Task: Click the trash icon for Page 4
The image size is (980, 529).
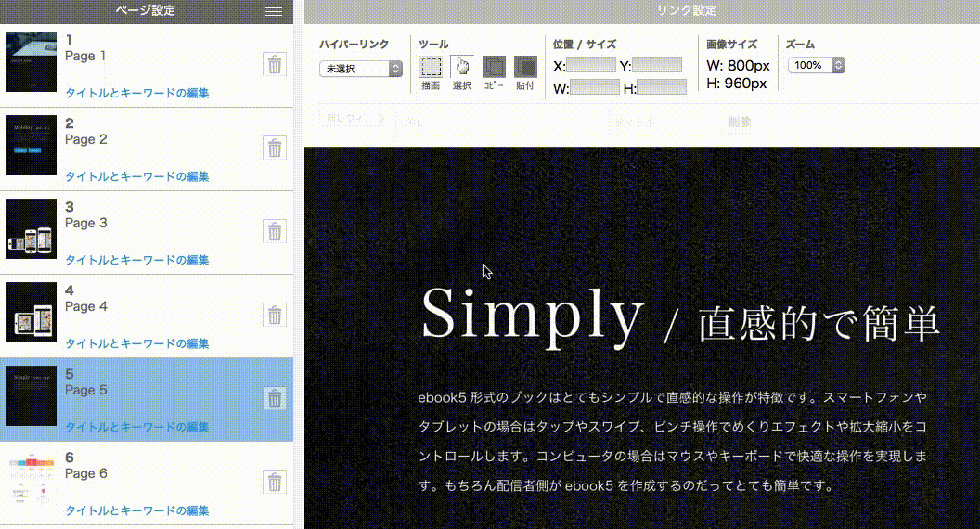Action: (275, 315)
